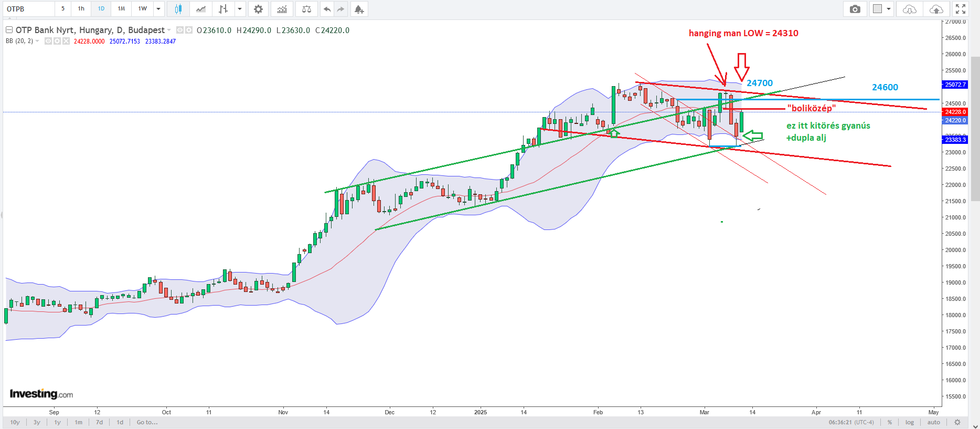Toggle the log scale option

pos(910,422)
